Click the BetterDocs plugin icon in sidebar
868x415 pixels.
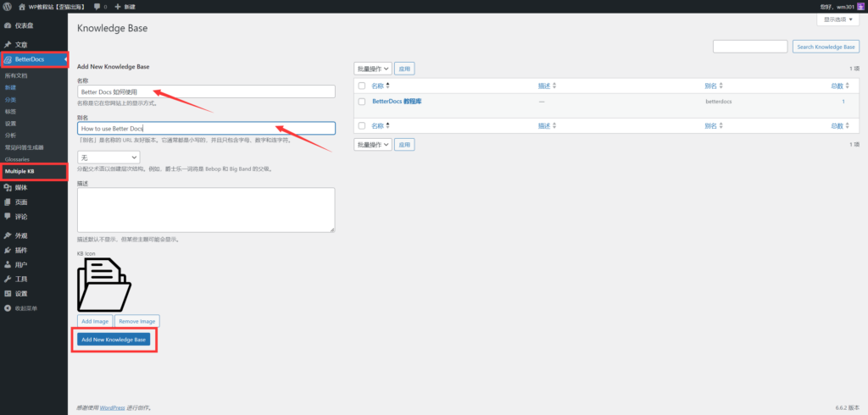point(8,59)
